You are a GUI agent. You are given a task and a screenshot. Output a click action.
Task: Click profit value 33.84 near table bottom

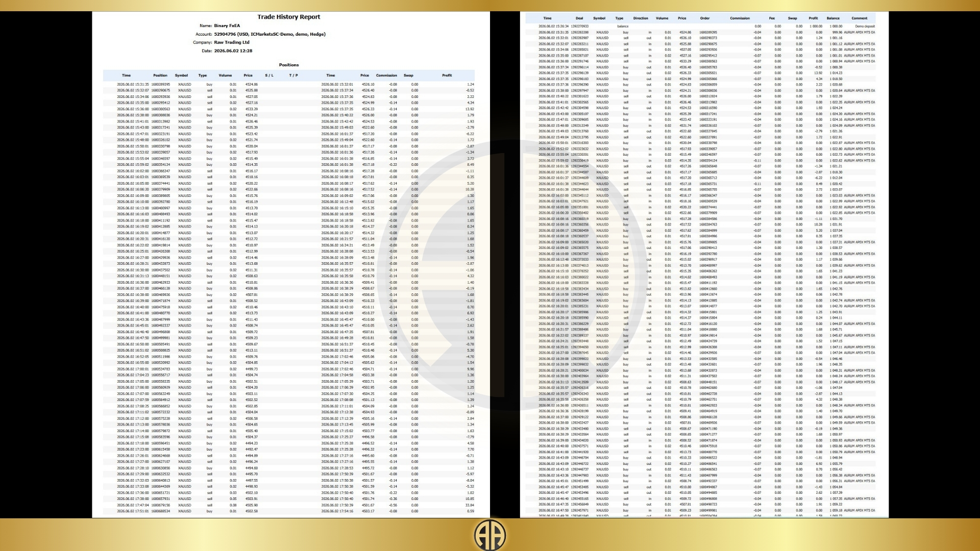(470, 505)
